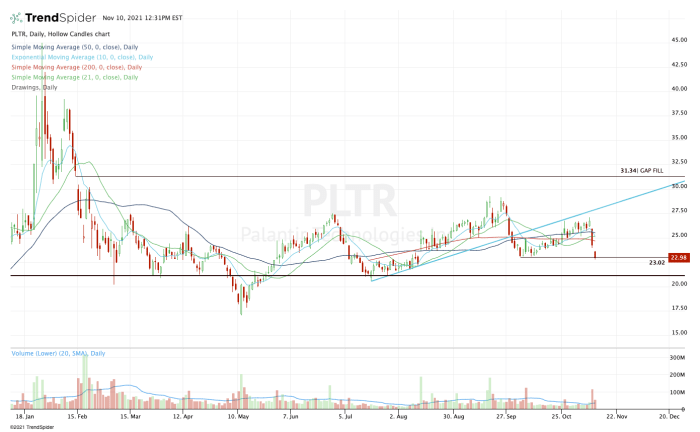Click the '7. Jun' date axis label
The width and height of the screenshot is (700, 432).
click(x=291, y=417)
